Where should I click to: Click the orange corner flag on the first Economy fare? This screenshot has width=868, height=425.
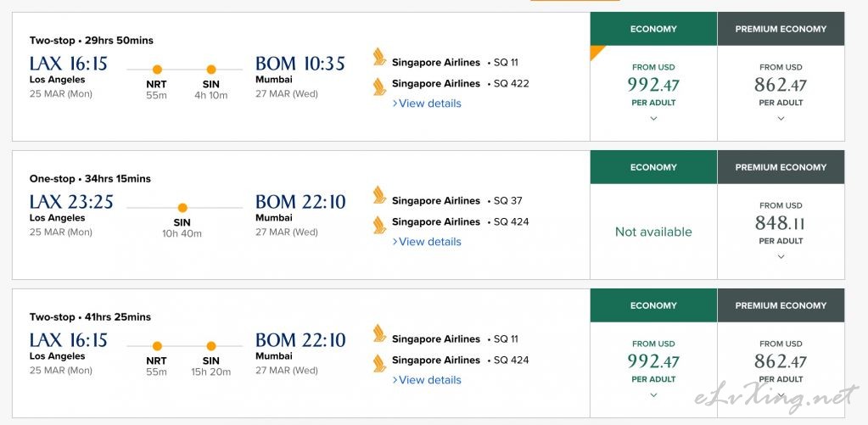tap(596, 52)
